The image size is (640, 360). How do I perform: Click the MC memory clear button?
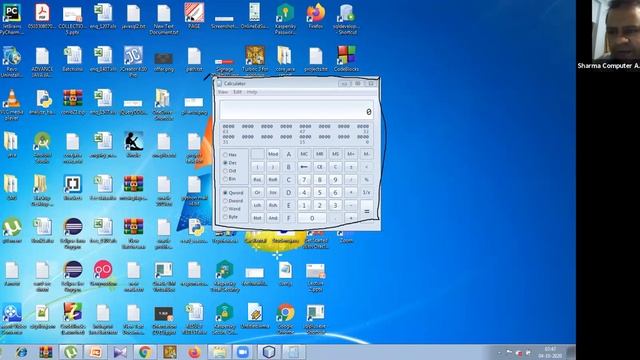[304, 154]
